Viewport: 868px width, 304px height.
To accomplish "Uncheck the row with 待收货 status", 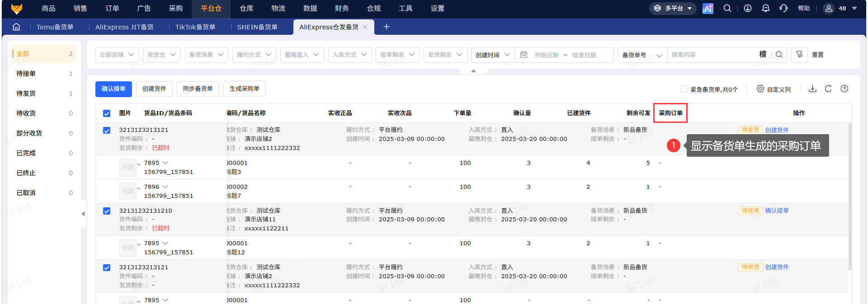I will point(107,268).
